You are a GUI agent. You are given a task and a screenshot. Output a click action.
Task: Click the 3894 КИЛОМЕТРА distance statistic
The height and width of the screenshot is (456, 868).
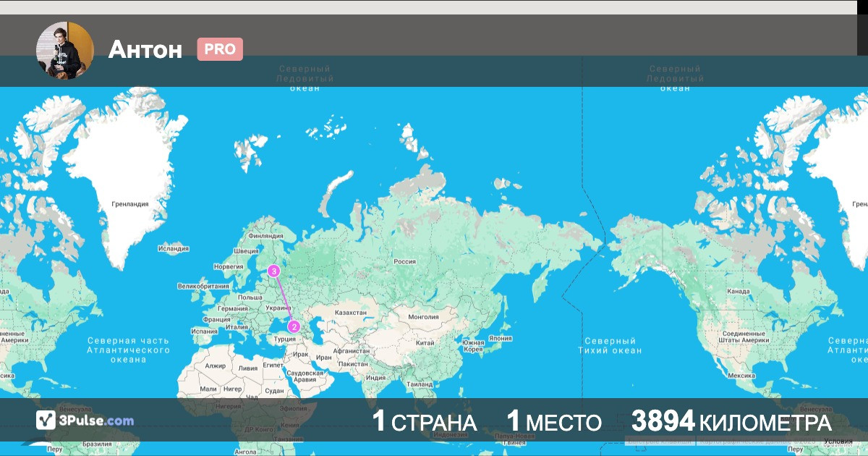click(x=731, y=422)
